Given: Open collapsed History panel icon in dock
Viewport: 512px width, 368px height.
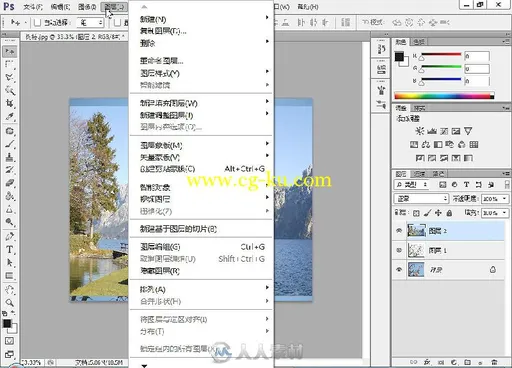Looking at the screenshot, I should 381,49.
